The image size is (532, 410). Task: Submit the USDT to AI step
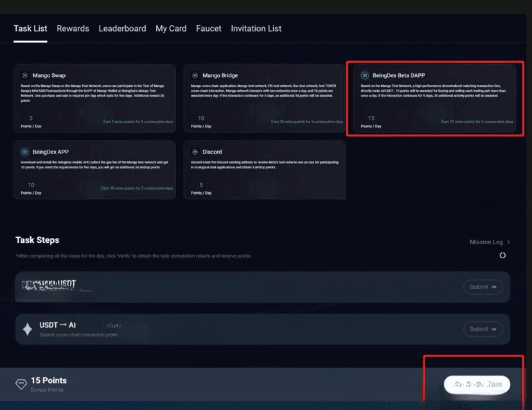coord(483,329)
